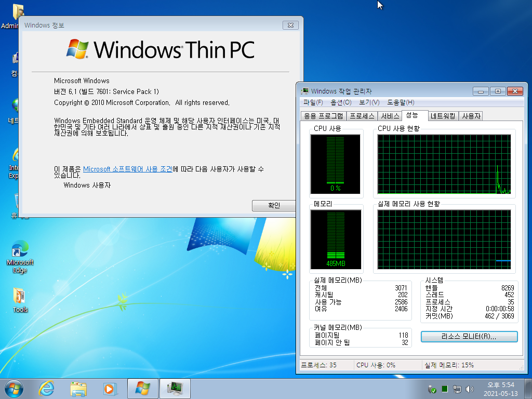Open the Microsoft 소프트웨어 사용 조건 link
The width and height of the screenshot is (532, 399).
click(x=128, y=169)
